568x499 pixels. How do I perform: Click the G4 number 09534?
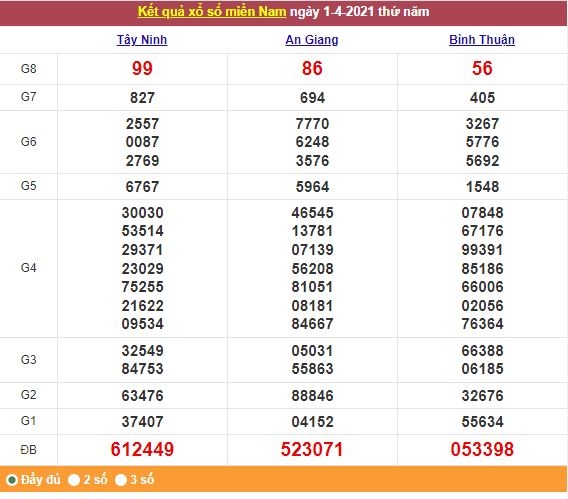click(142, 324)
